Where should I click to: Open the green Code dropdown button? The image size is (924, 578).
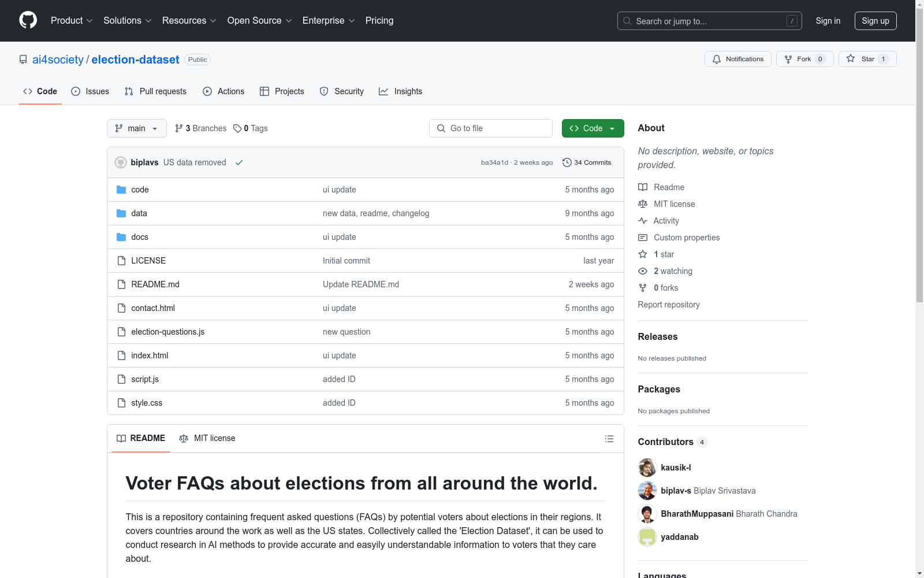pyautogui.click(x=593, y=128)
